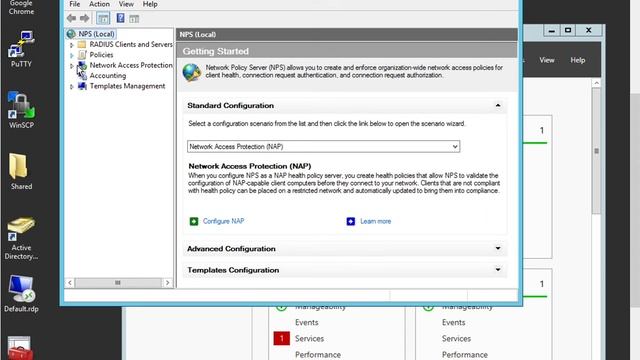Toggle the Show/Hide Console Tree toolbar icon
The width and height of the screenshot is (640, 360).
click(x=103, y=18)
